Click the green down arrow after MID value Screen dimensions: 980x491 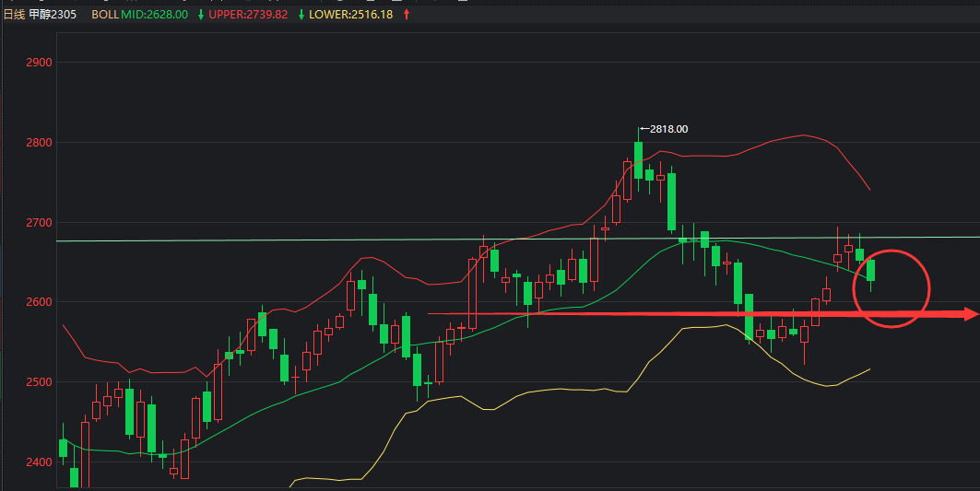201,15
